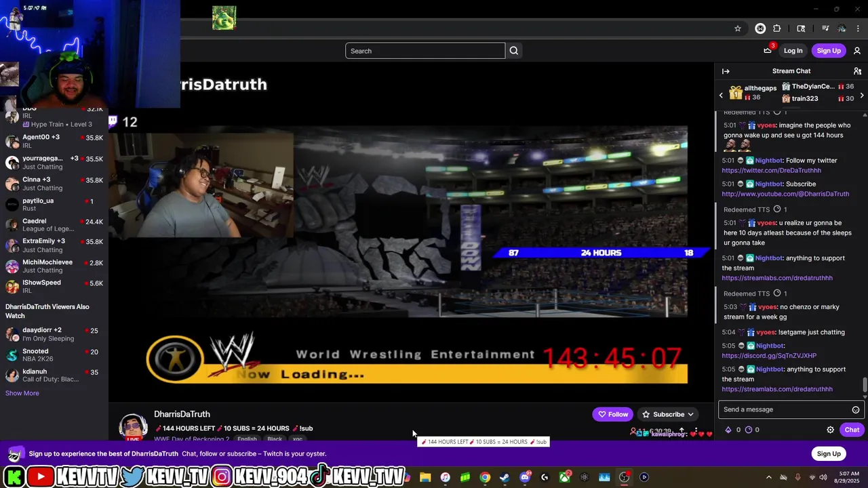This screenshot has width=868, height=488.
Task: Click Sign Up in purple banner
Action: (x=829, y=453)
